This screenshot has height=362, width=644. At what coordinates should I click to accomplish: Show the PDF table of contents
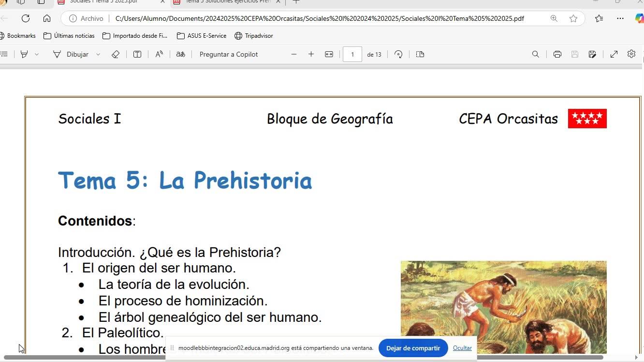coord(4,54)
